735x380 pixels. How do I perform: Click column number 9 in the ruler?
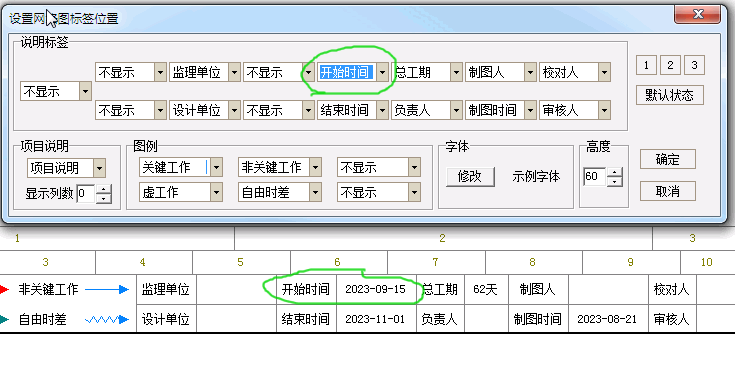[x=630, y=262]
